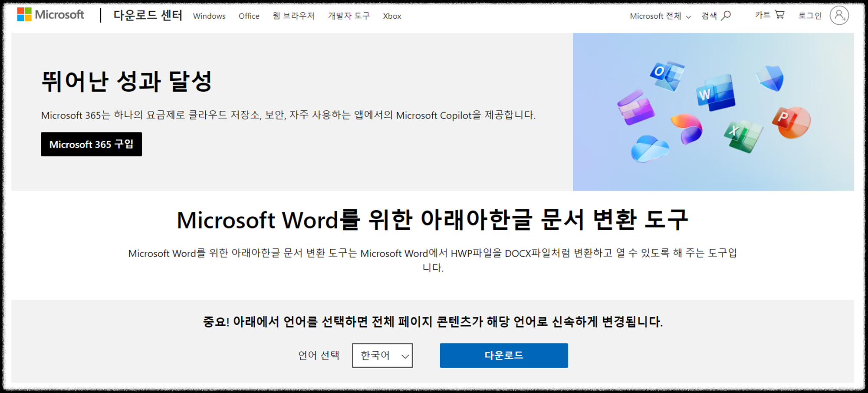Click the account profile icon
This screenshot has width=868, height=393.
coord(838,15)
